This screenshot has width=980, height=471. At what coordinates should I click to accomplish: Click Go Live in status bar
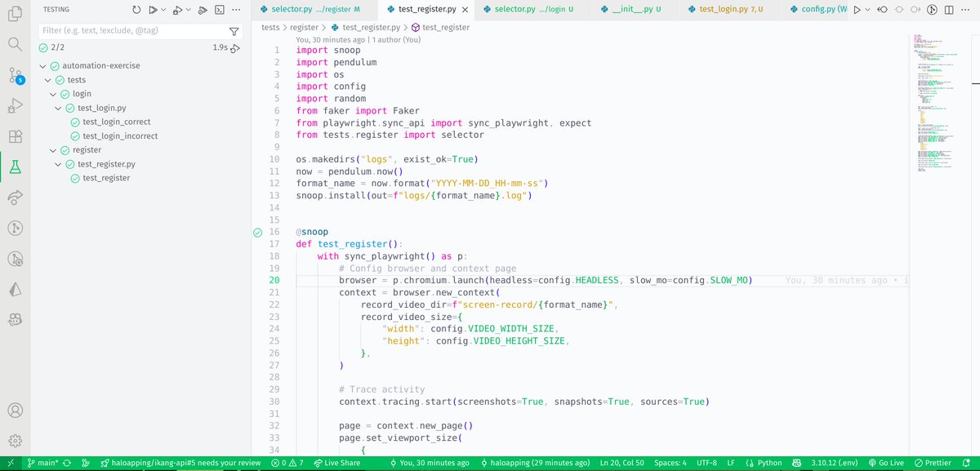886,463
